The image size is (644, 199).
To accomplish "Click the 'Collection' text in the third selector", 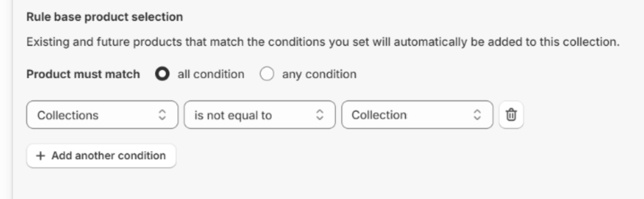I will click(x=379, y=115).
